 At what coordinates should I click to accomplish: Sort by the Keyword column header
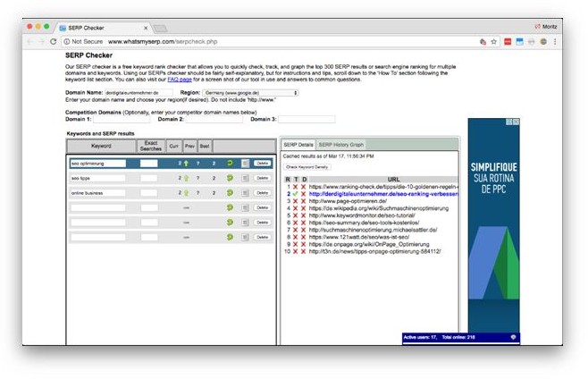click(x=101, y=145)
